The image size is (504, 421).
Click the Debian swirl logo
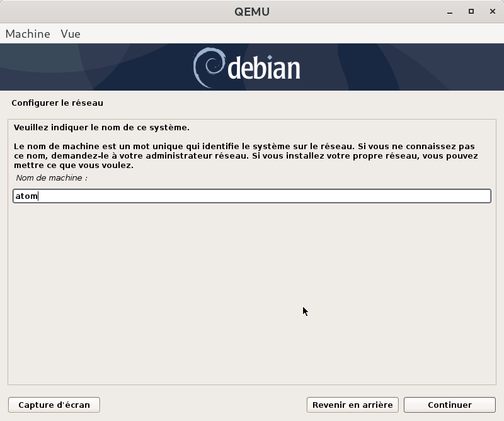pos(207,67)
